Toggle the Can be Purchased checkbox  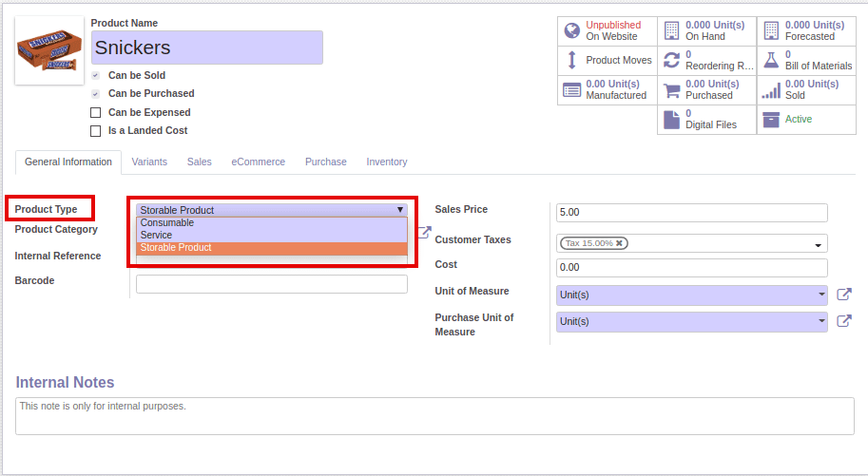pyautogui.click(x=96, y=93)
